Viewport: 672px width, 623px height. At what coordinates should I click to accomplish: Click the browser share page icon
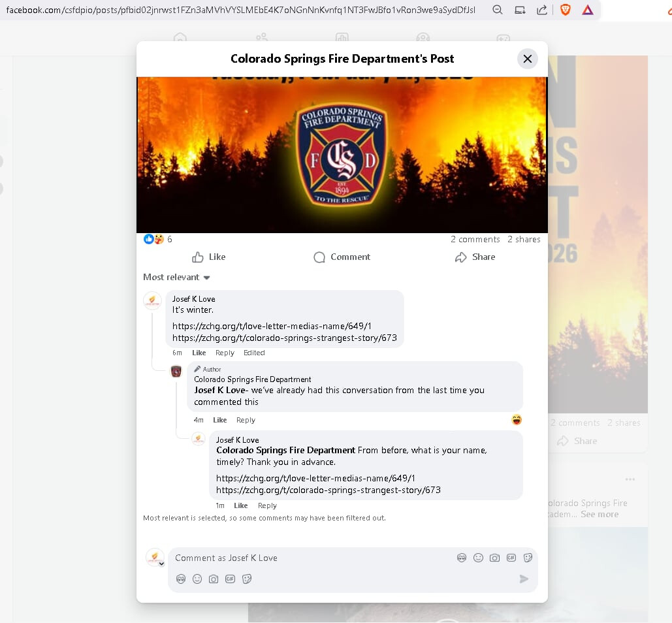click(x=542, y=10)
